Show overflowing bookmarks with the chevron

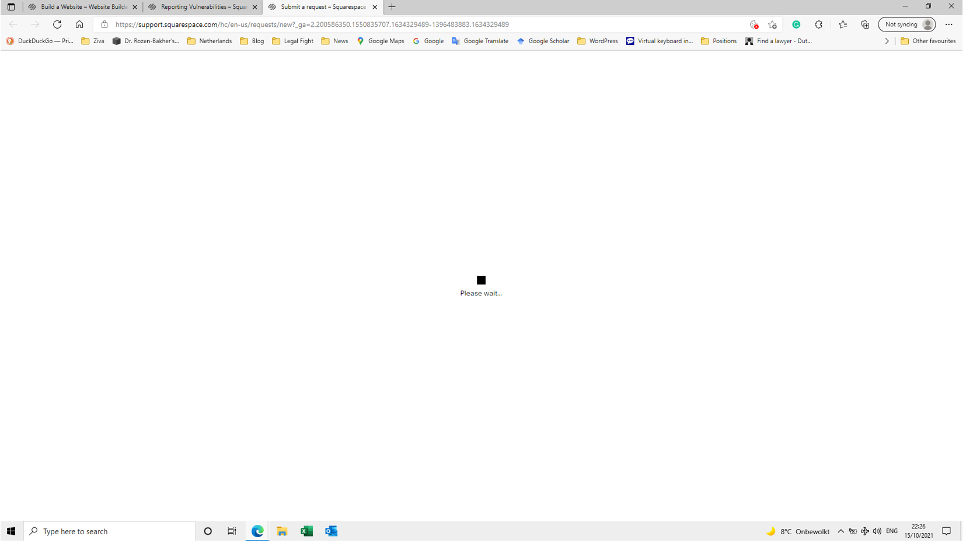pos(887,41)
